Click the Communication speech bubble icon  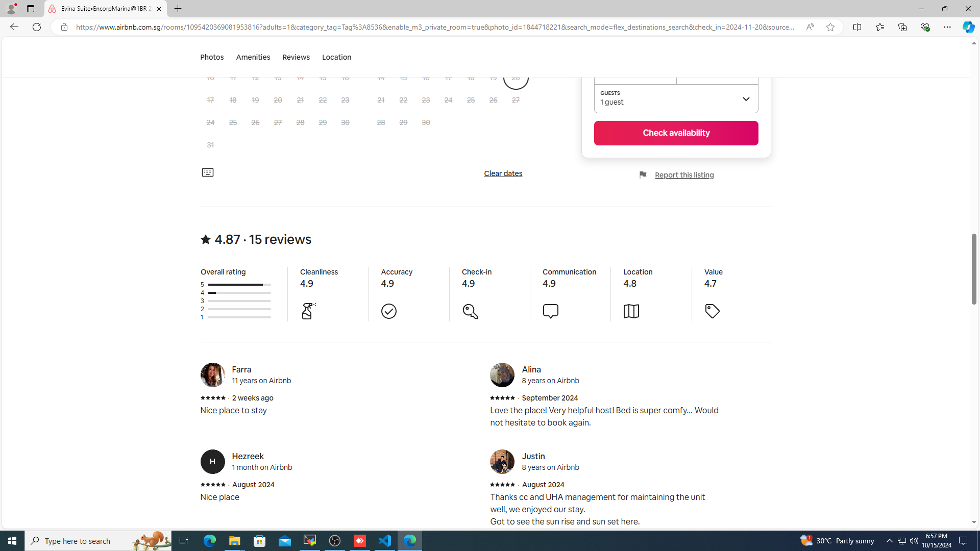pos(550,311)
